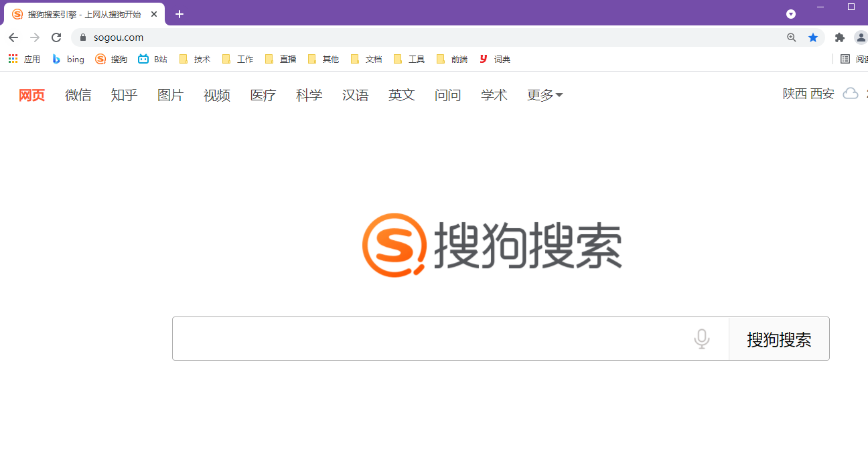Click the tab search down-arrow icon
The width and height of the screenshot is (868, 451).
tap(791, 14)
